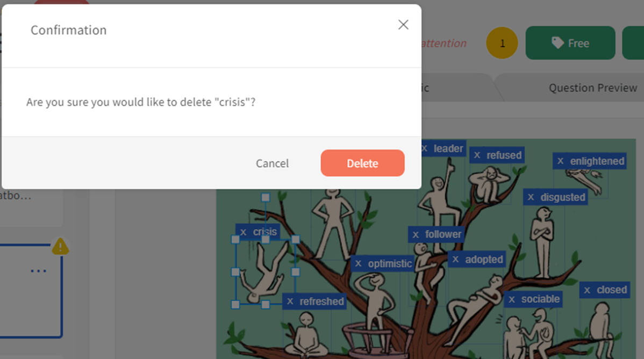Open the Question Preview tab

point(592,88)
